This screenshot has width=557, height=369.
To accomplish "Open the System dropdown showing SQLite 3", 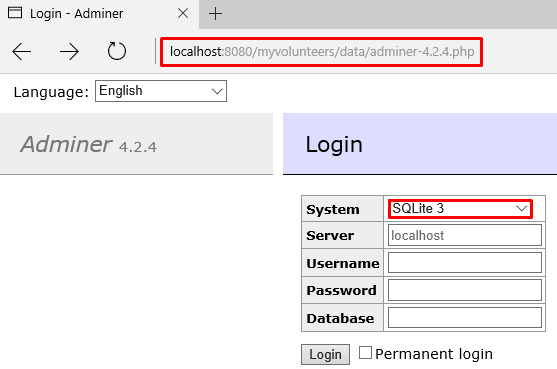I will click(460, 209).
